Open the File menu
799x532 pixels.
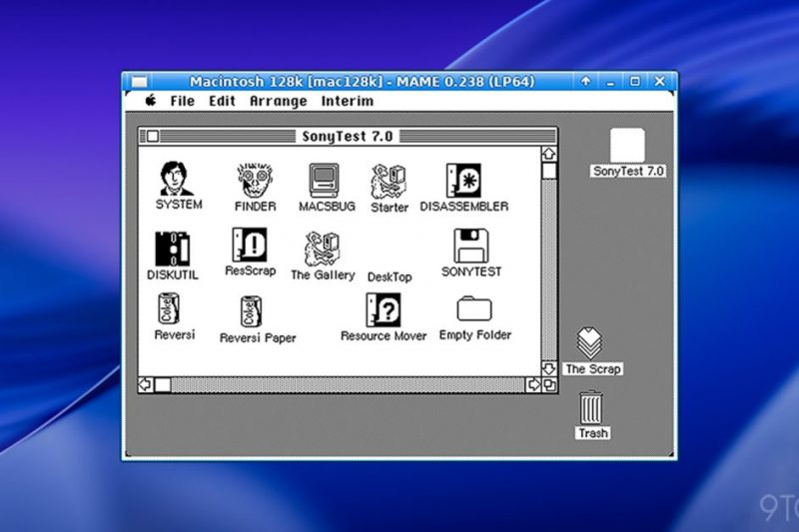(x=183, y=101)
